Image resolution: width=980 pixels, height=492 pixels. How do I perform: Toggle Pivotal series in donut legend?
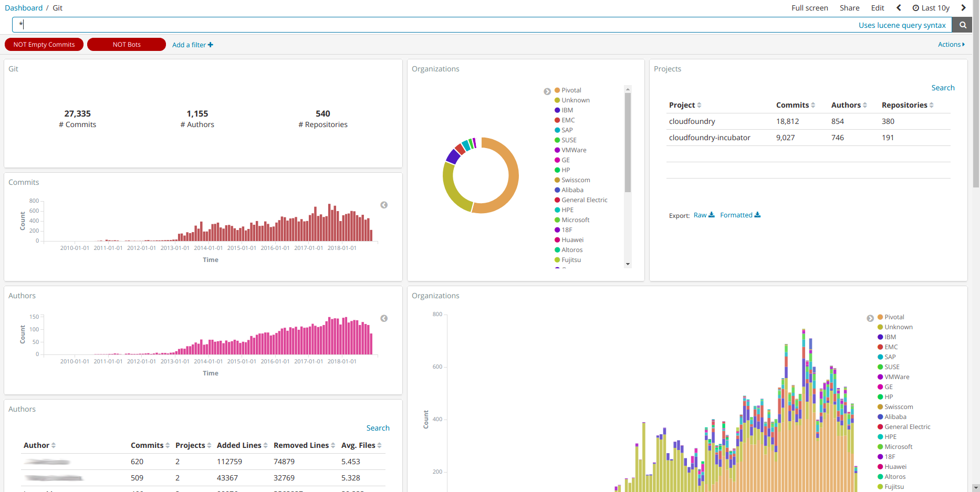pos(571,90)
